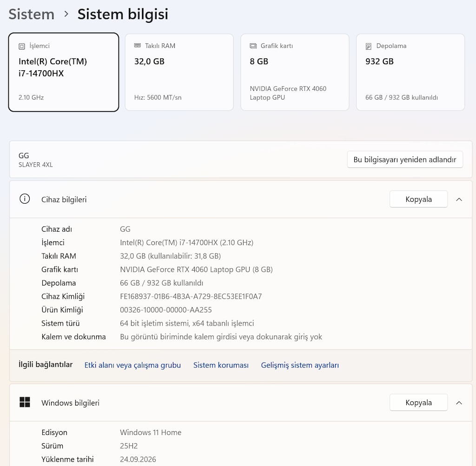Screen dimensions: 476x466
Task: Click the Sistem bilgisi page title
Action: (x=123, y=14)
